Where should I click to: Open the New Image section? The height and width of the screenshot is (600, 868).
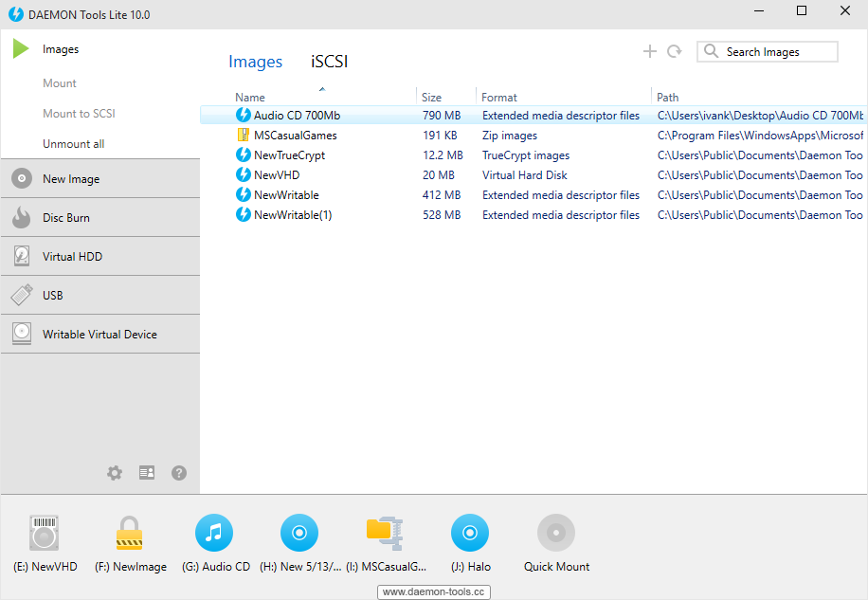click(71, 179)
